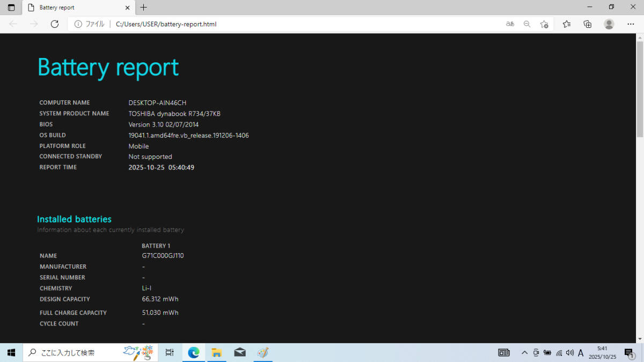Open the tab actions menu icon

point(11,8)
